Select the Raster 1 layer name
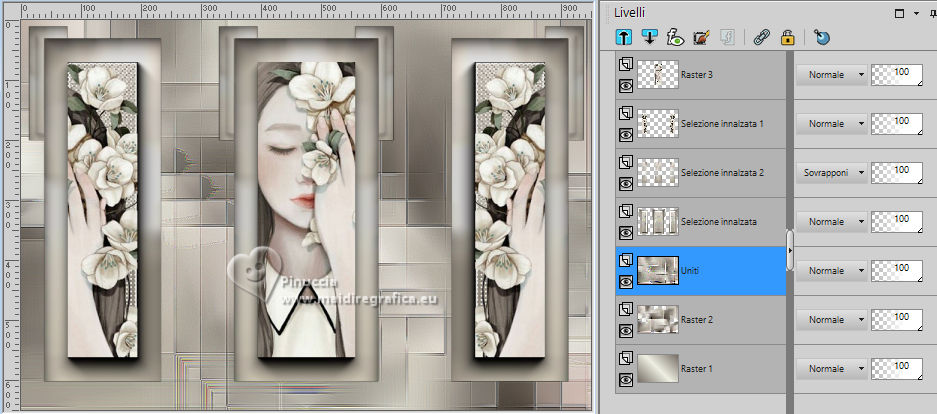This screenshot has width=937, height=414. (x=697, y=369)
